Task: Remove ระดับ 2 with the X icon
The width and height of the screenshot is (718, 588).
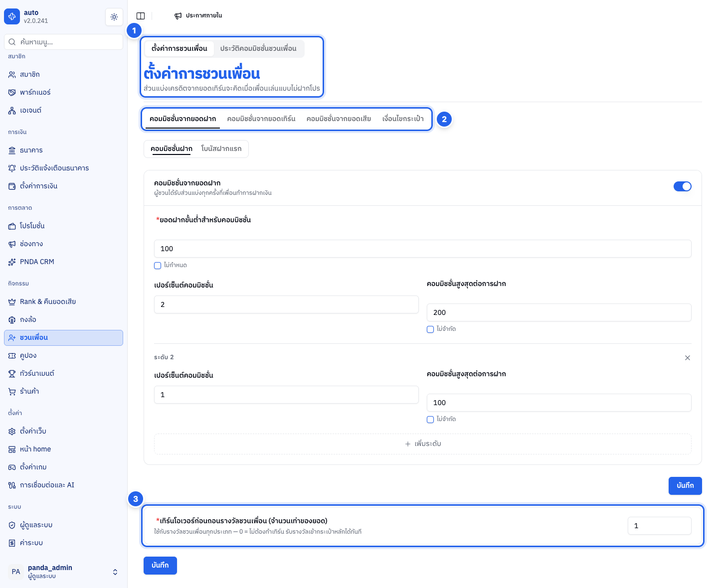Action: pos(688,358)
